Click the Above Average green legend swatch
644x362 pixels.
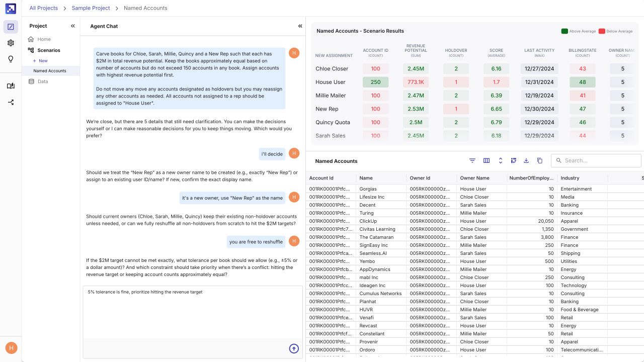click(x=565, y=31)
